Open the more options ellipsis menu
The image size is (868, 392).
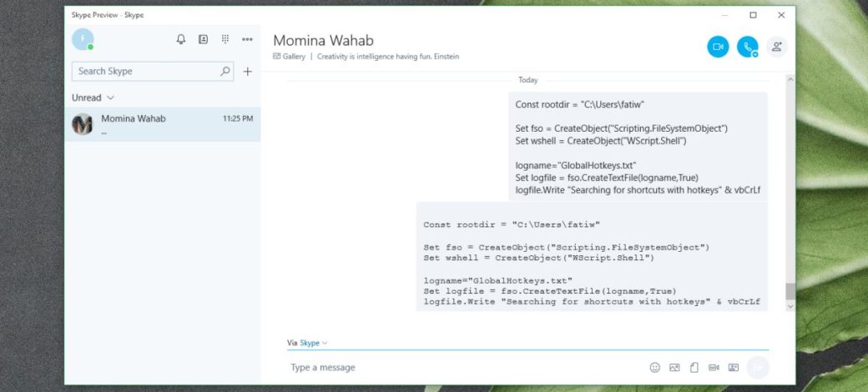coord(247,39)
